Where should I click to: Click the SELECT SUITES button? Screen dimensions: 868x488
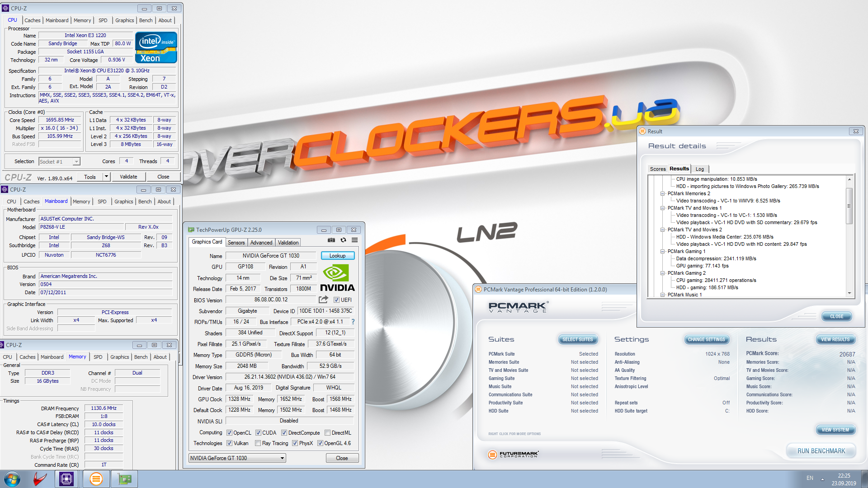[578, 339]
